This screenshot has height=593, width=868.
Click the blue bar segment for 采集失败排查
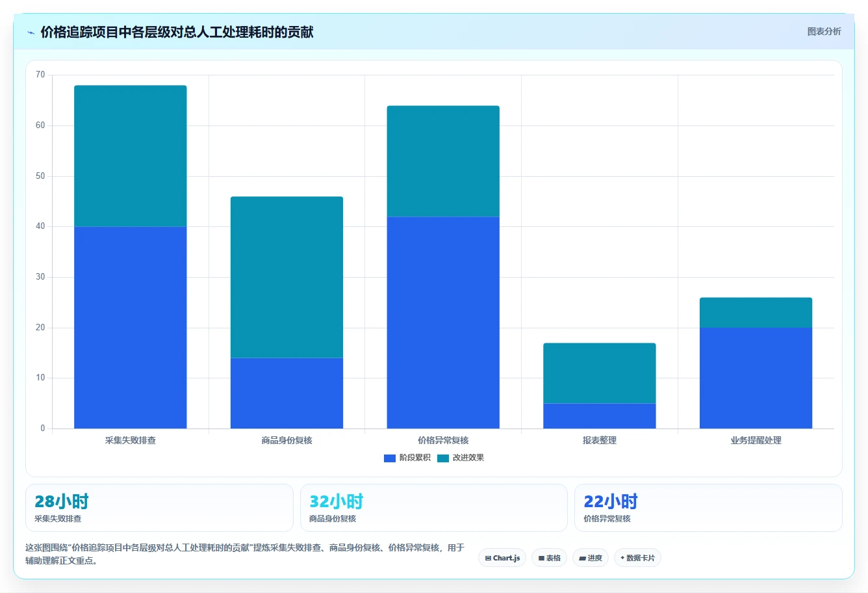pos(131,328)
